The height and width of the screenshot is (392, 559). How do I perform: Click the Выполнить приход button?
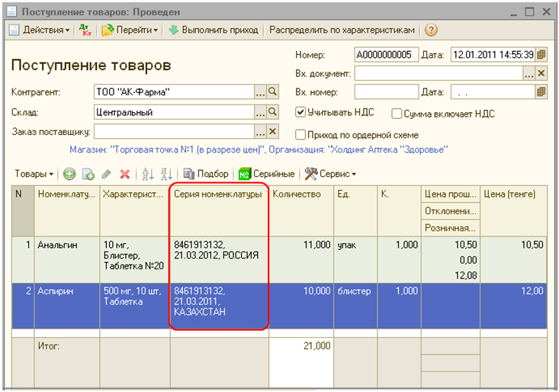click(214, 31)
